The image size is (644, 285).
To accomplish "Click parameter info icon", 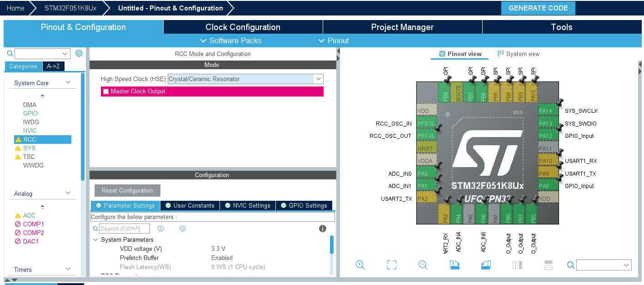I will (x=323, y=229).
